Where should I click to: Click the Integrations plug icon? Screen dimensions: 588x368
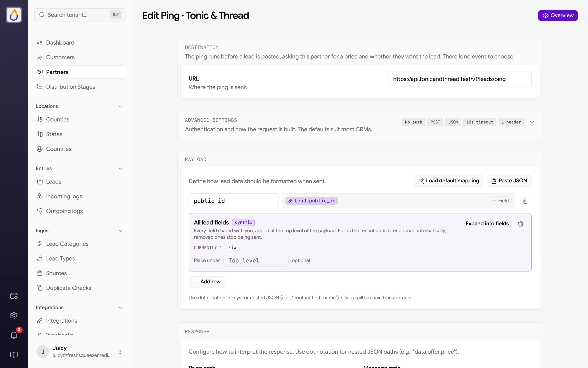coord(40,321)
